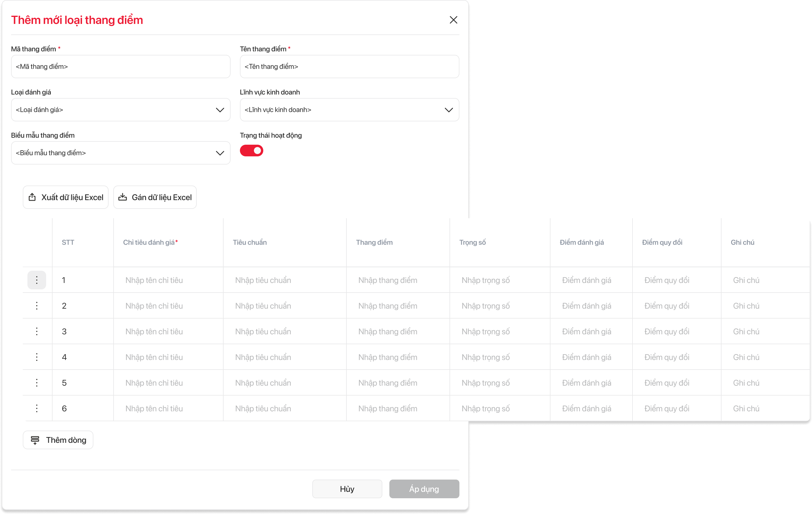This screenshot has height=514, width=812.
Task: Click the export icon in Xuất dữ liệu Excel
Action: (x=32, y=197)
